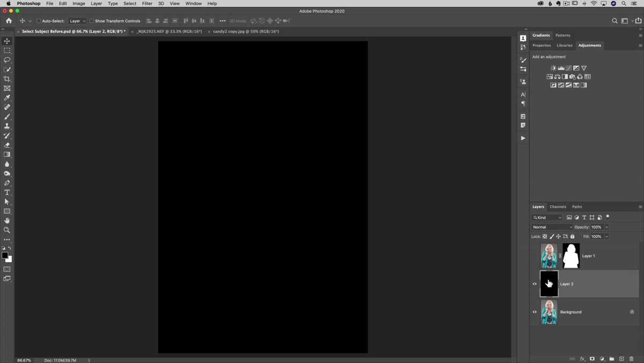Show Layer 1 by toggling its visibility

(x=535, y=256)
